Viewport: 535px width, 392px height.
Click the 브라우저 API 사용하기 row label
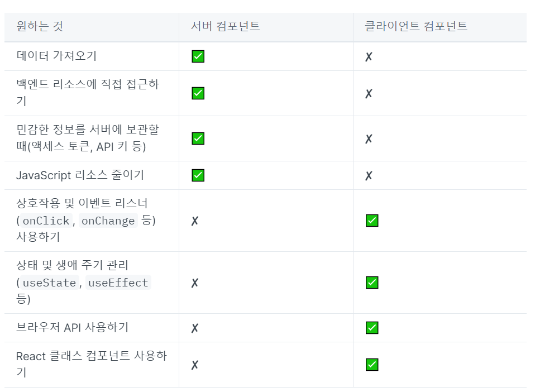[x=73, y=328]
